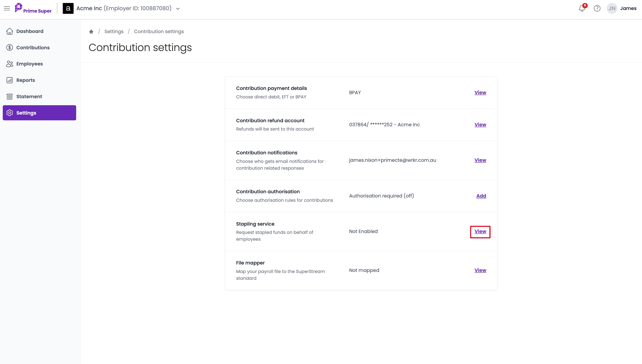Viewport: 642px width, 364px height.
Task: Click the Not mapped file mapper status
Action: point(364,270)
